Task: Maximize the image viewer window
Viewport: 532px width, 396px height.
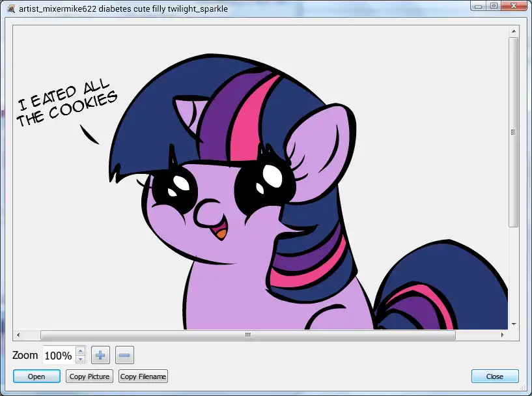Action: [x=494, y=6]
